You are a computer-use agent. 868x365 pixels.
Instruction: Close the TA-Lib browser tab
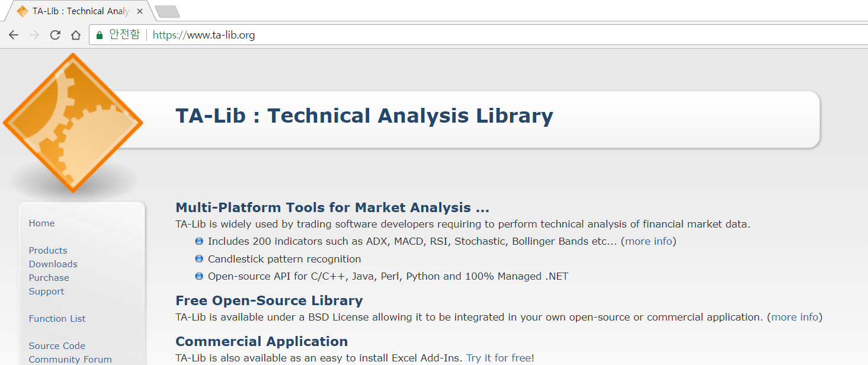pyautogui.click(x=140, y=11)
